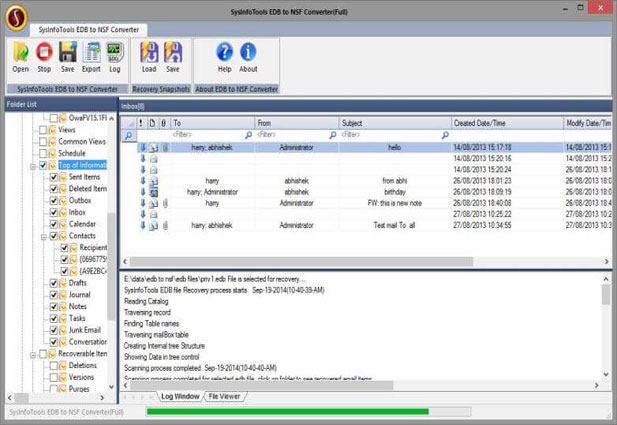Open the Log toolbar icon
Image resolution: width=617 pixels, height=425 pixels.
[x=115, y=57]
